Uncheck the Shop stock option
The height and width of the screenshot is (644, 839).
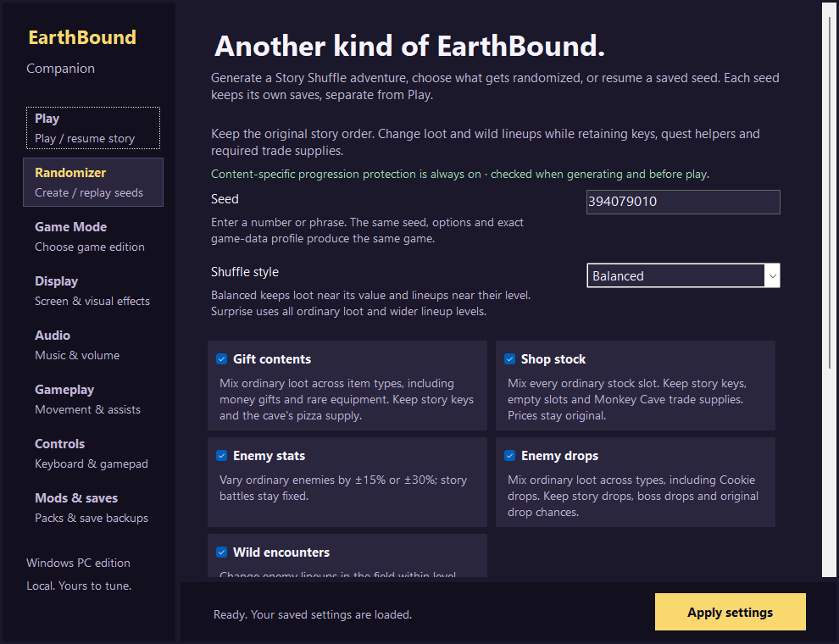510,359
